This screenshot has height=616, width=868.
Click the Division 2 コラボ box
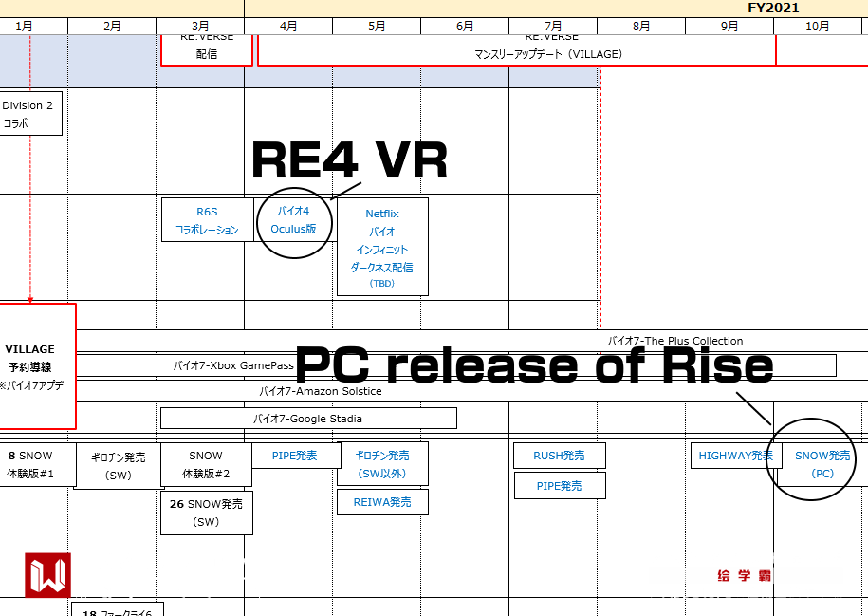pyautogui.click(x=30, y=114)
